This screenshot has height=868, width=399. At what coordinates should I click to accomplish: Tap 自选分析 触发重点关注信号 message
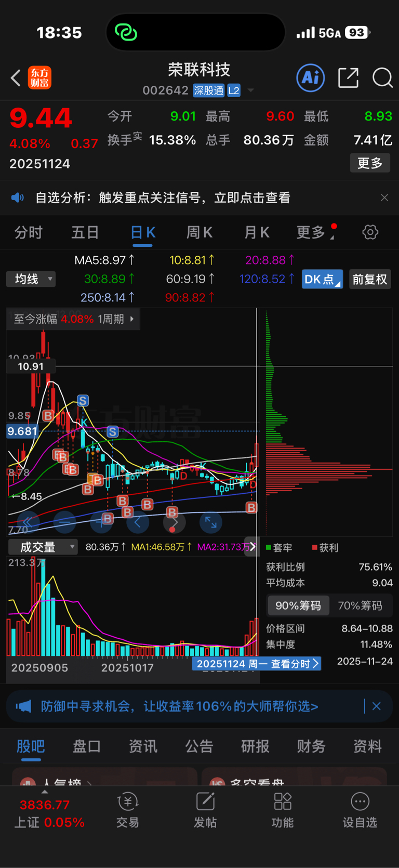coord(163,198)
